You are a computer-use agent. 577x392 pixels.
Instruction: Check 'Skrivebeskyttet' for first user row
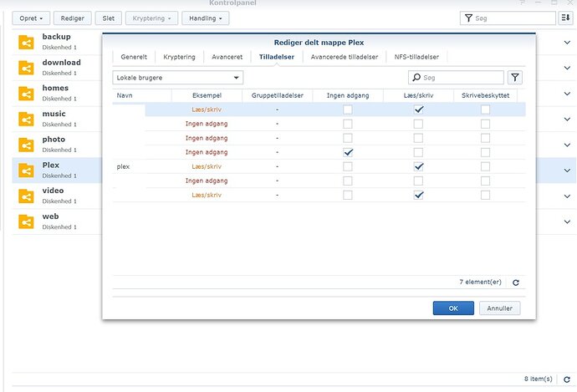485,109
